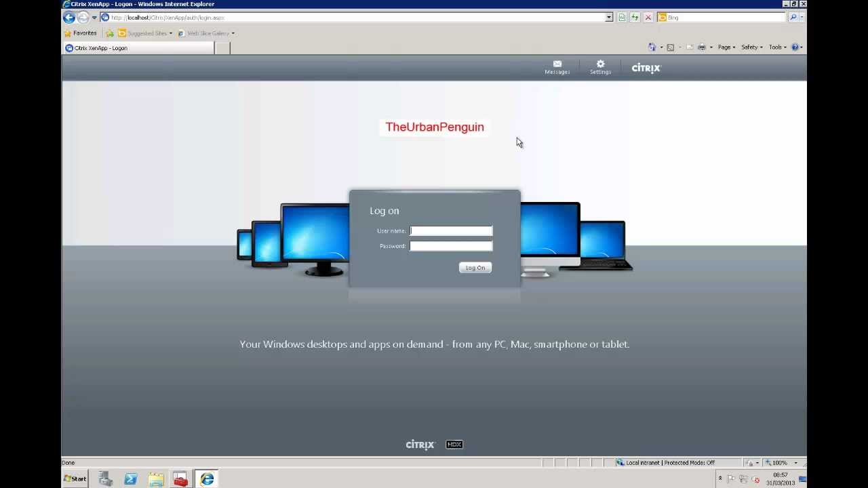868x488 pixels.
Task: Click Local intranet Protected Mode status
Action: (x=666, y=463)
